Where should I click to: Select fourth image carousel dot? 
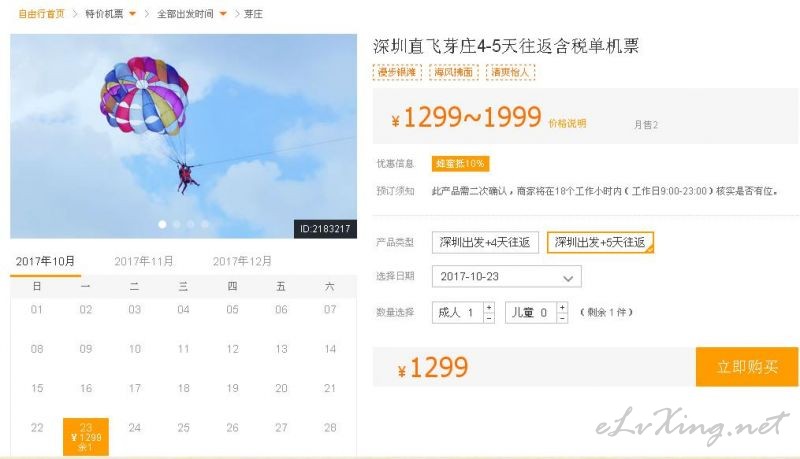click(205, 224)
